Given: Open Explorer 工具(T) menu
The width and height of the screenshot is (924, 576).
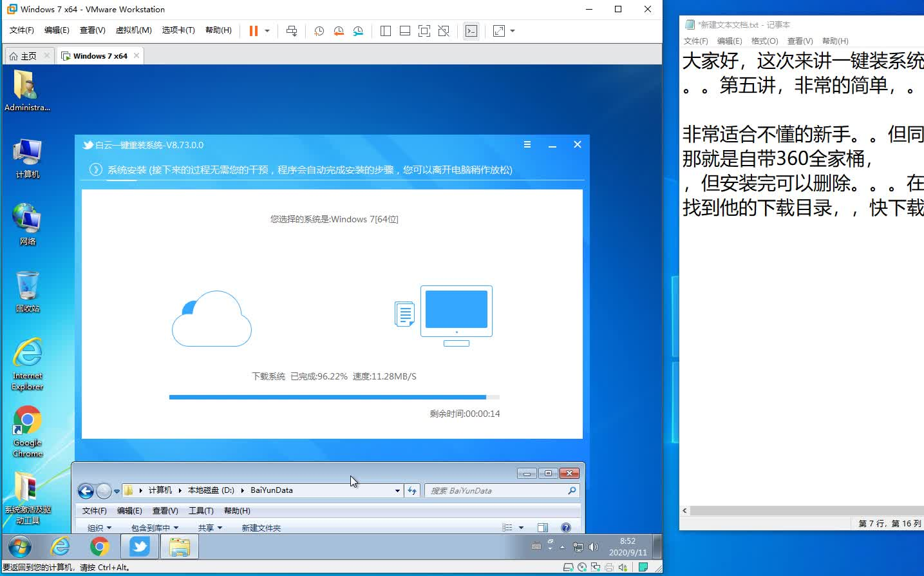Looking at the screenshot, I should pos(201,511).
